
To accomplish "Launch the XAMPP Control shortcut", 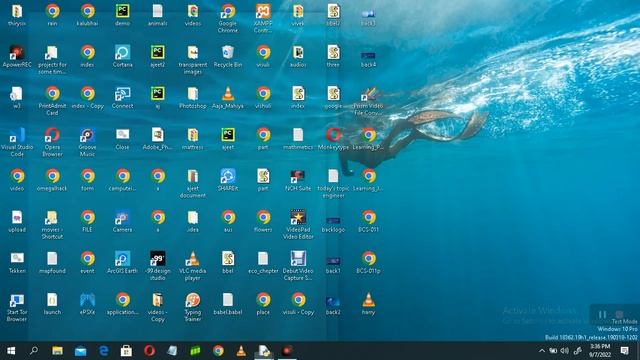I will point(263,11).
